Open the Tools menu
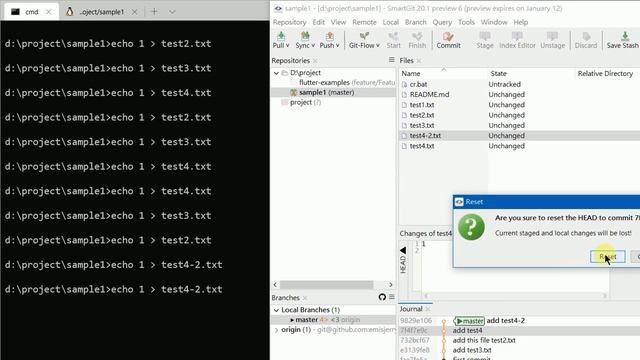Image resolution: width=640 pixels, height=360 pixels. [x=466, y=22]
